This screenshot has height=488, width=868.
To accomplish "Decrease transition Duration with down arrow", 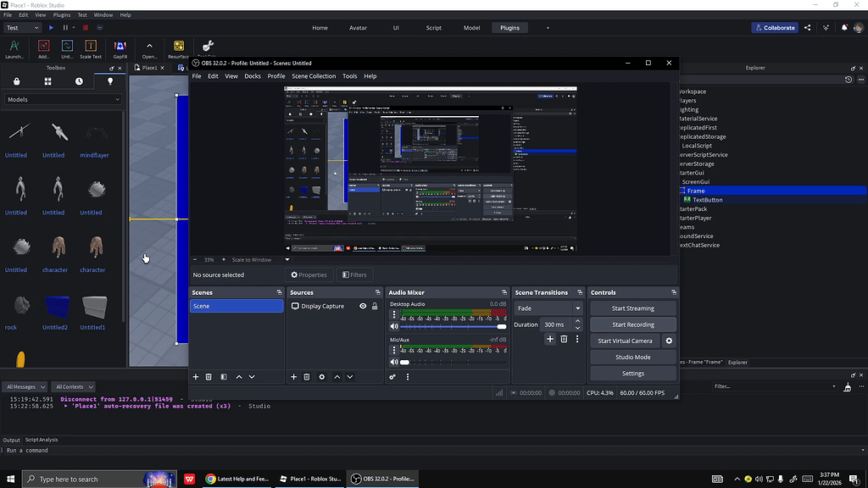I will (x=577, y=328).
